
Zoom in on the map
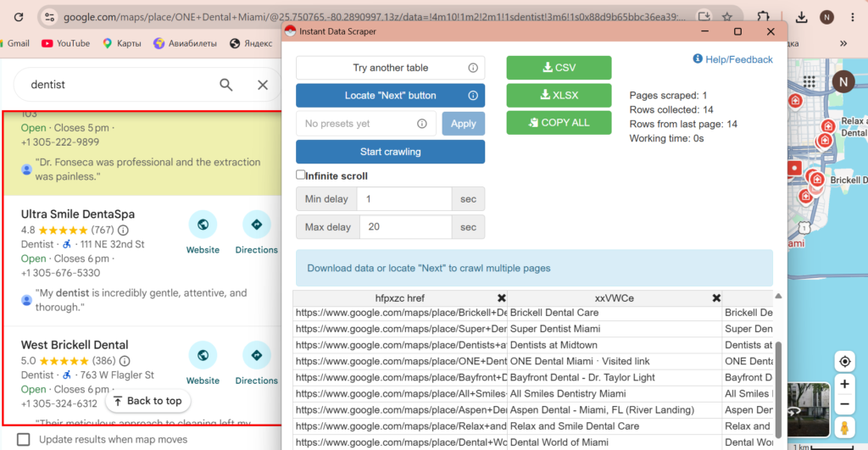pos(845,384)
